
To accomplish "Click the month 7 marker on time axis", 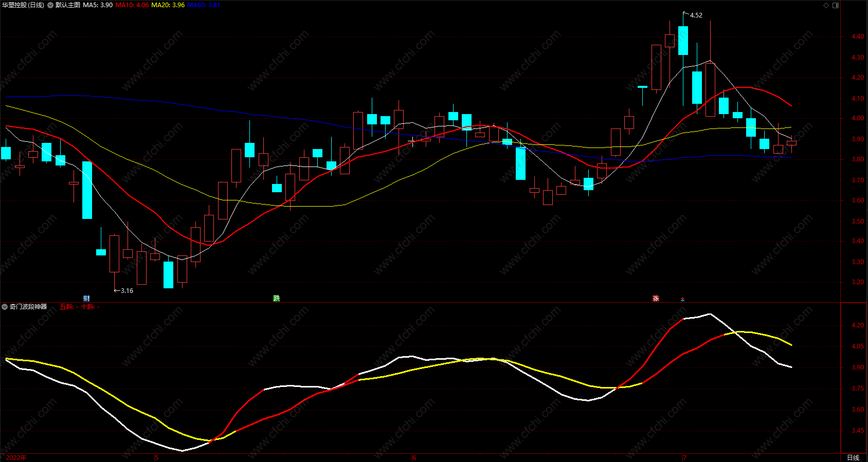I will [x=684, y=457].
